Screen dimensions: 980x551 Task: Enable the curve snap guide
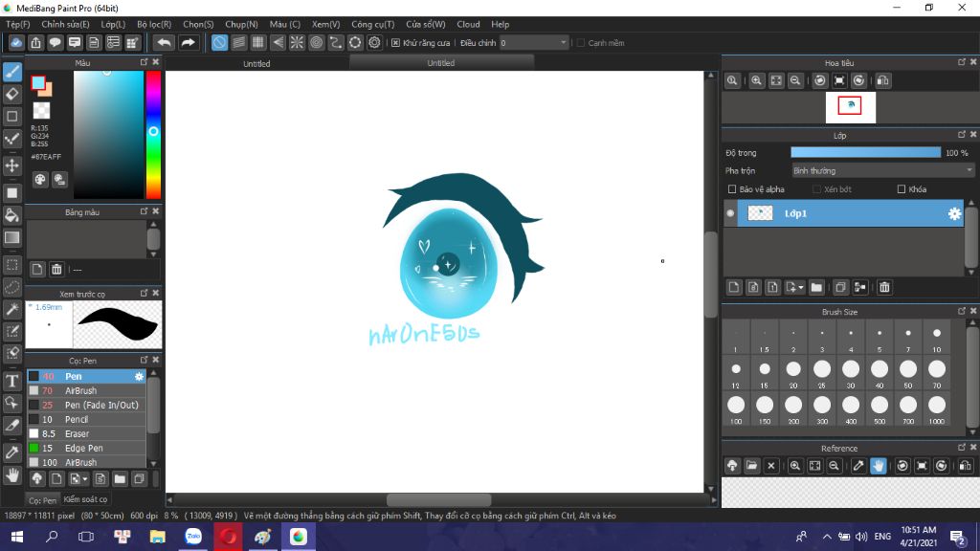pyautogui.click(x=336, y=42)
